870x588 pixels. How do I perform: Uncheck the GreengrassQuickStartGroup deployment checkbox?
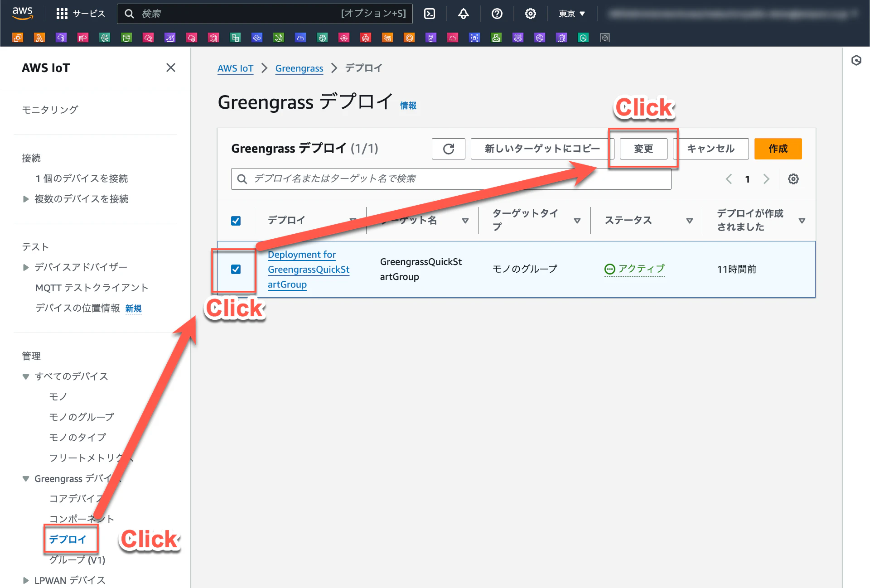(x=236, y=269)
